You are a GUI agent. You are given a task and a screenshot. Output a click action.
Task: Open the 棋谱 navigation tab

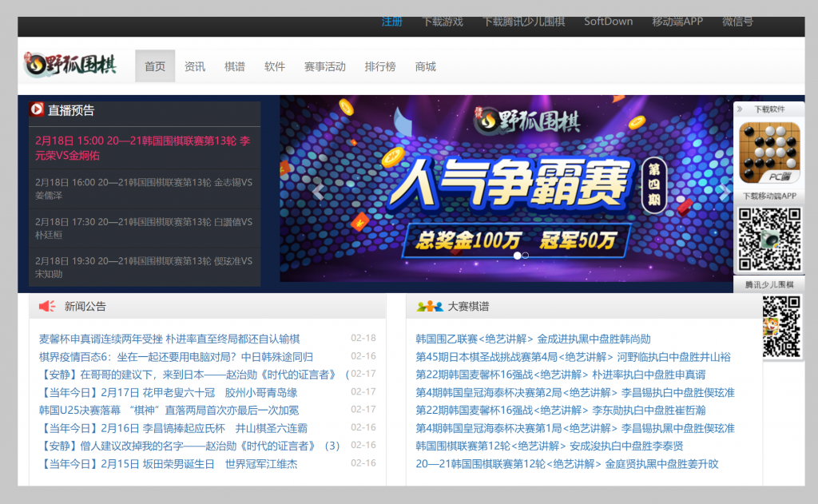[x=235, y=66]
